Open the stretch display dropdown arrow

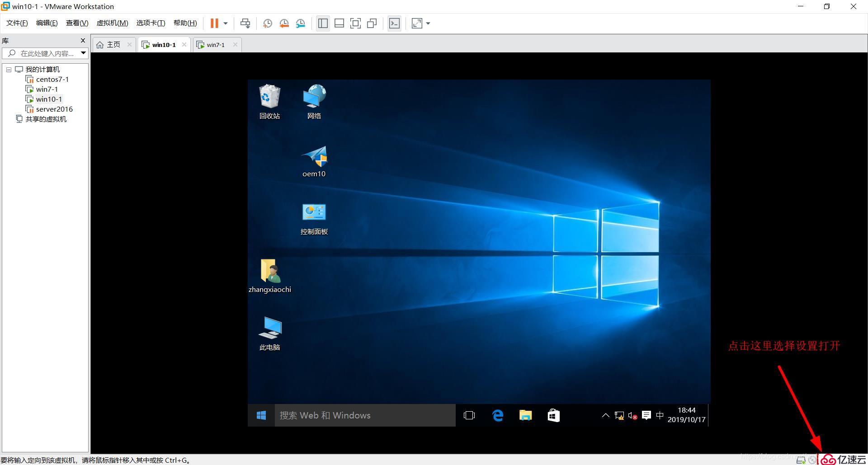pyautogui.click(x=428, y=23)
